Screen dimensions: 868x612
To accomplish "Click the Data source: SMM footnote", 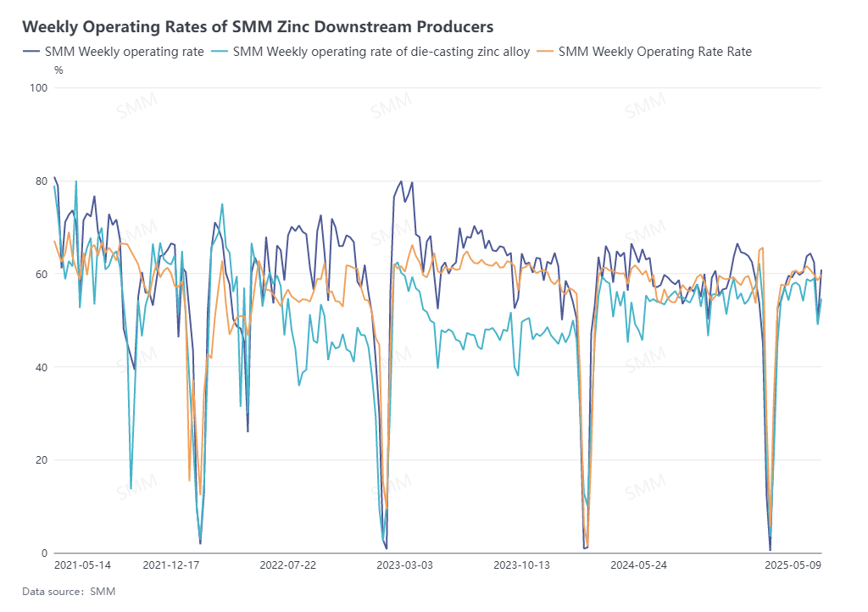I will [x=69, y=592].
